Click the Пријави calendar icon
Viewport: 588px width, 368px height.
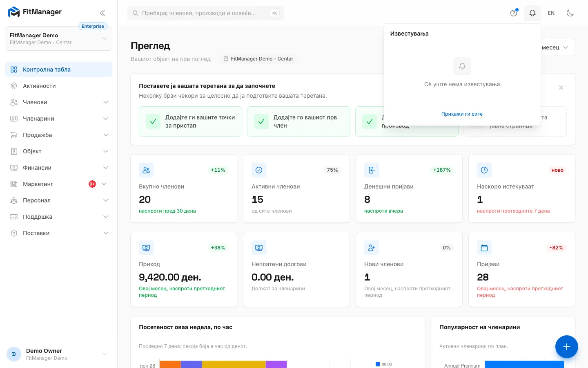coord(484,248)
